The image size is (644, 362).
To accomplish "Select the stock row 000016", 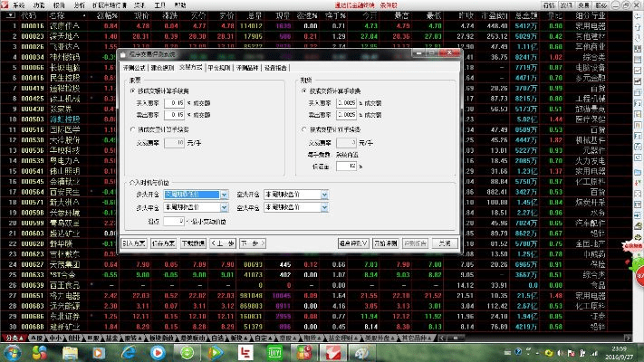I will coord(316,26).
